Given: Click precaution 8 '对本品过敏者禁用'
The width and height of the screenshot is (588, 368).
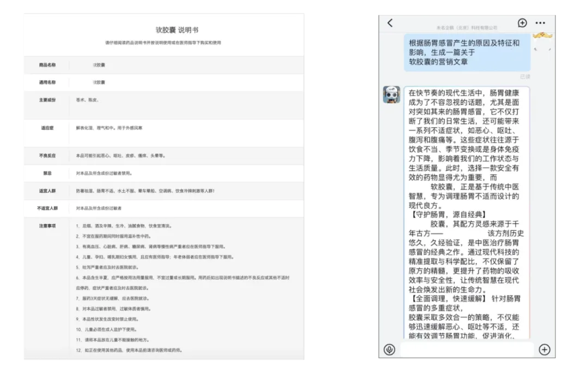Looking at the screenshot, I should click(x=114, y=309).
